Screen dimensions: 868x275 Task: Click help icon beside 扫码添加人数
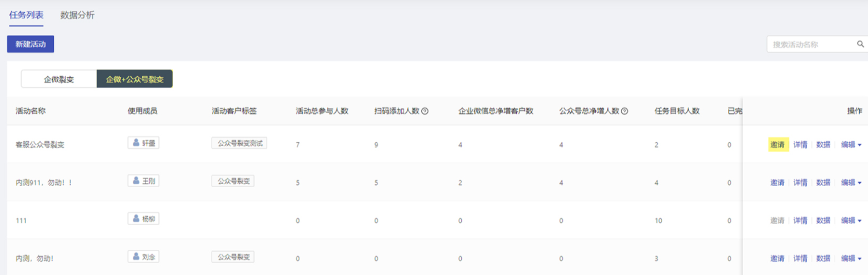(x=425, y=111)
